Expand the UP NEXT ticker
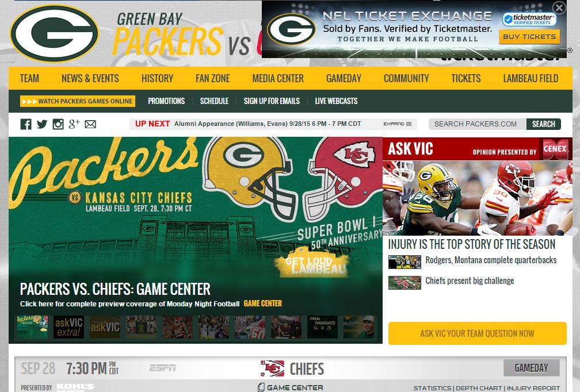This screenshot has width=580, height=392. (398, 124)
